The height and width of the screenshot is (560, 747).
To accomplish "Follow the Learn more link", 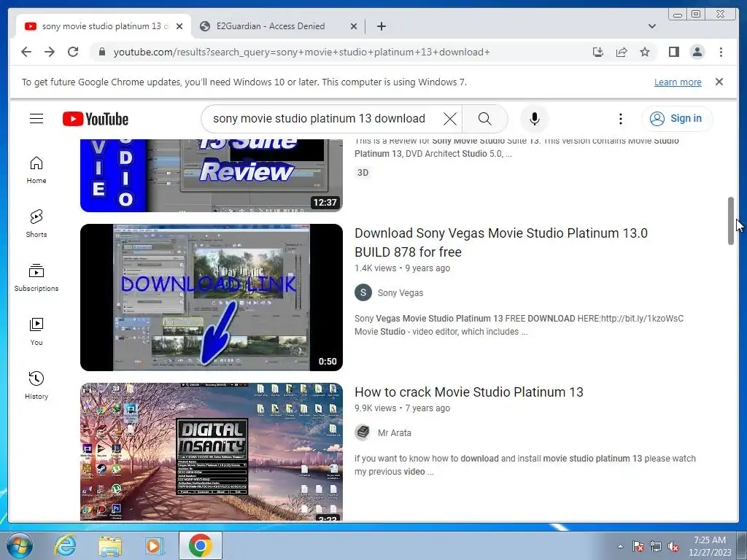I will [x=678, y=82].
